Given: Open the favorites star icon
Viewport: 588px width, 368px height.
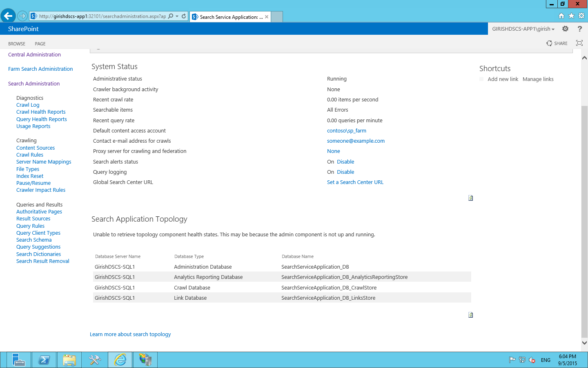Looking at the screenshot, I should (x=571, y=16).
